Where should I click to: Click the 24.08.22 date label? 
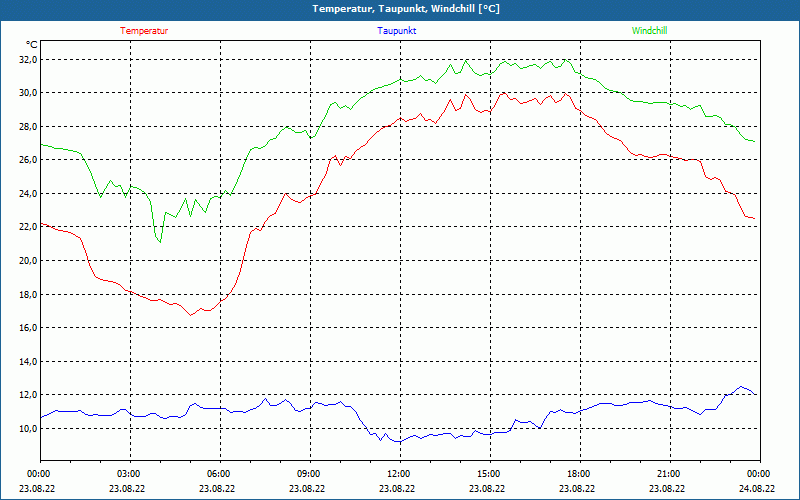(757, 488)
